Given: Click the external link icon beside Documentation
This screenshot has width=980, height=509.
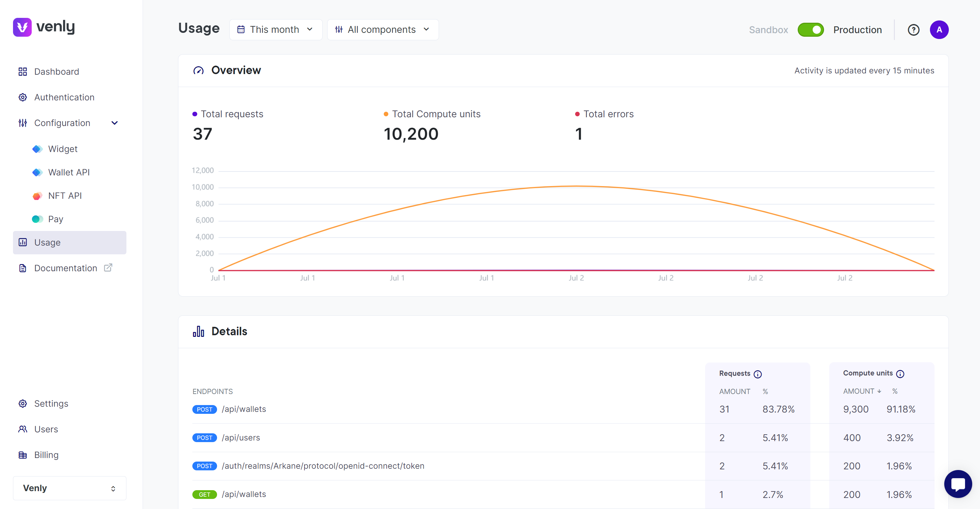Looking at the screenshot, I should (108, 268).
